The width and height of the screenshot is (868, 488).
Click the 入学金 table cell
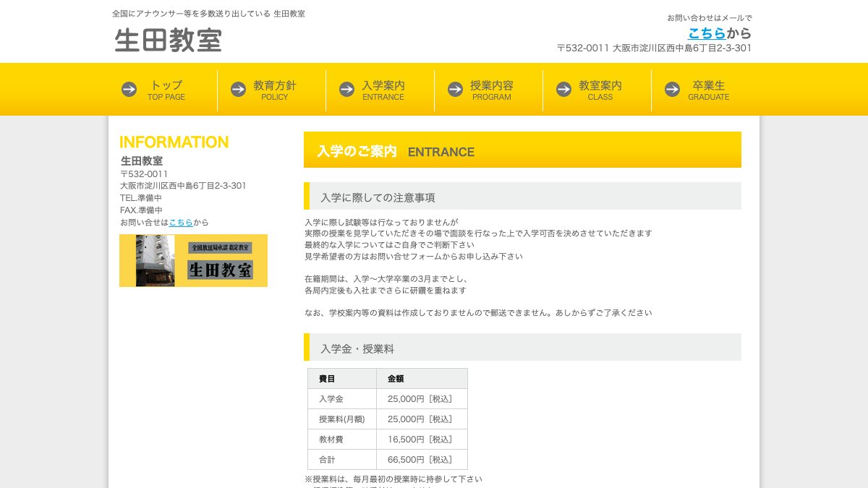[x=342, y=399]
